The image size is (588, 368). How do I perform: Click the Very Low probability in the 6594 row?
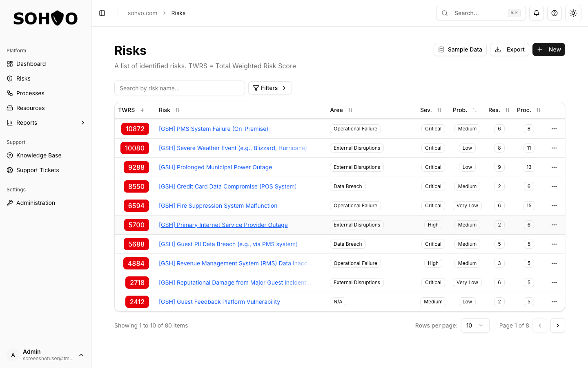coord(467,206)
